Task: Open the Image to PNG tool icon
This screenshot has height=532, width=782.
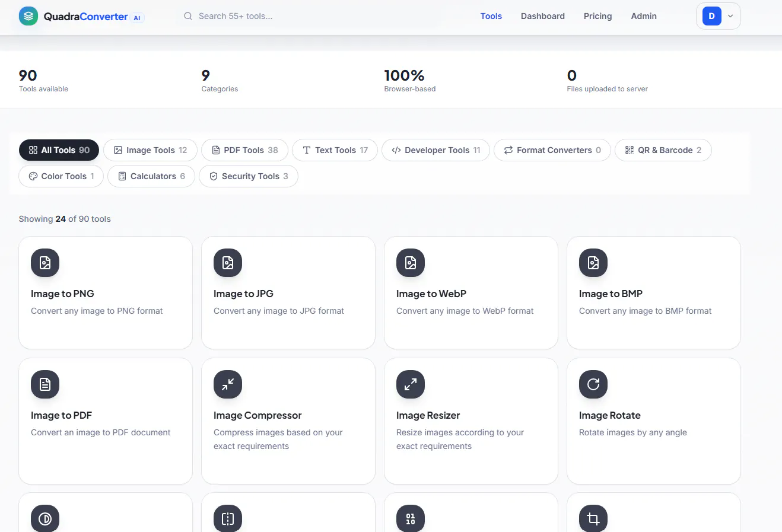Action: point(45,263)
